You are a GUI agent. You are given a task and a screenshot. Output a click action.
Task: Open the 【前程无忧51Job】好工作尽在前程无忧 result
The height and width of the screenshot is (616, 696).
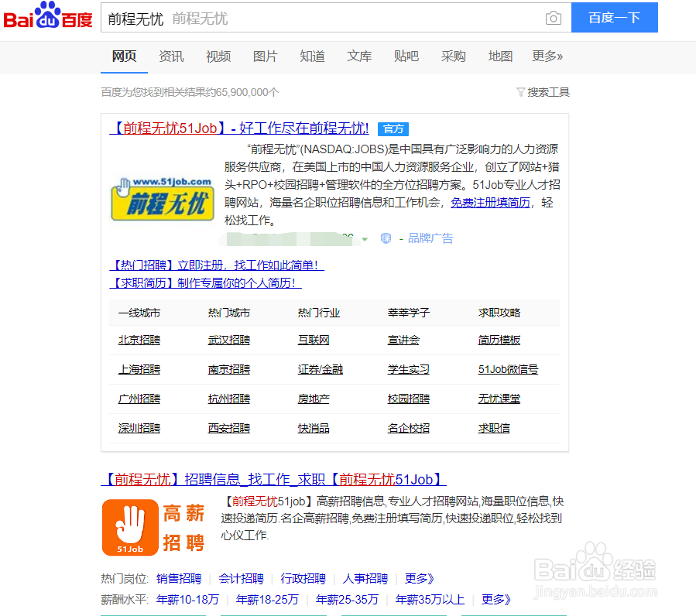pos(239,128)
